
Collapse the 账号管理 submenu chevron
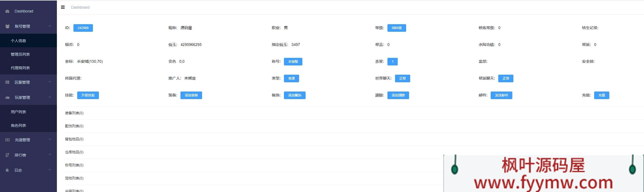coord(50,26)
